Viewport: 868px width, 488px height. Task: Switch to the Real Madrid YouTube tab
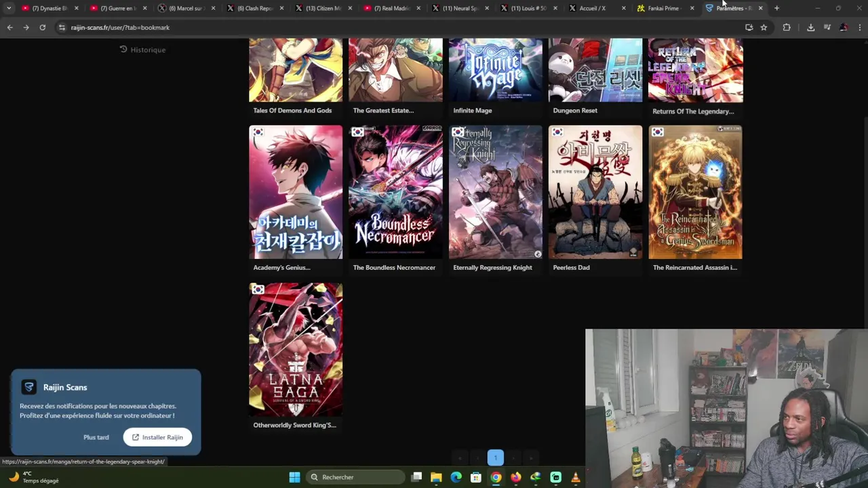(391, 8)
